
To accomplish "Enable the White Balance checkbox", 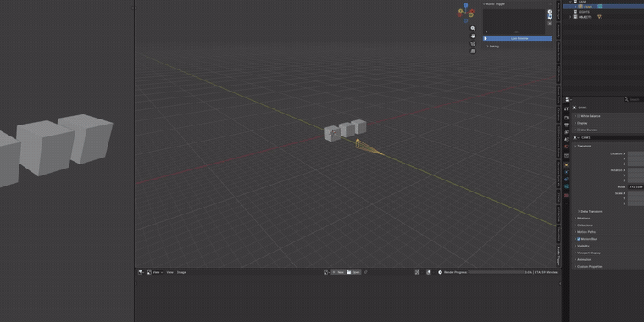I will 579,116.
